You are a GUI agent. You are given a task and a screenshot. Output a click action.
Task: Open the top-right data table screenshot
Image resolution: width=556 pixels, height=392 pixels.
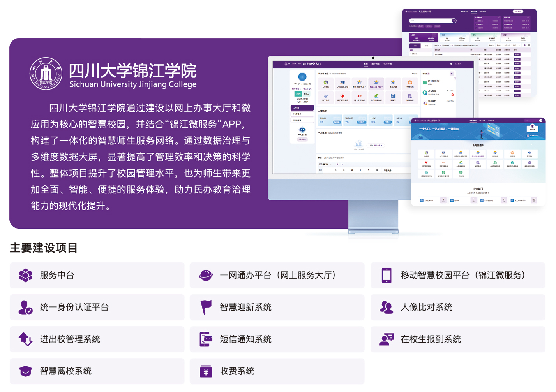470,53
